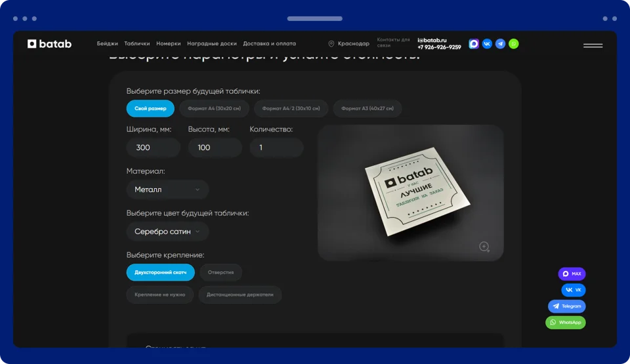
Task: Click the location pin icon near Краснодар
Action: pos(331,44)
